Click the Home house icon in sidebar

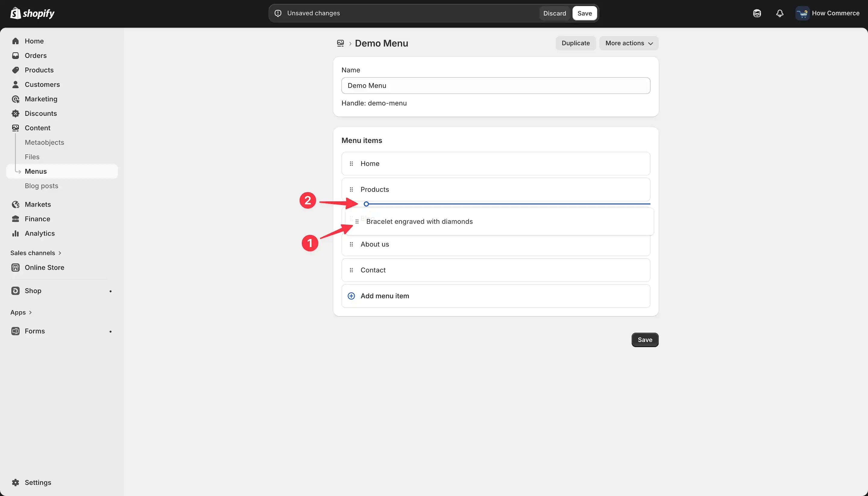pyautogui.click(x=15, y=41)
